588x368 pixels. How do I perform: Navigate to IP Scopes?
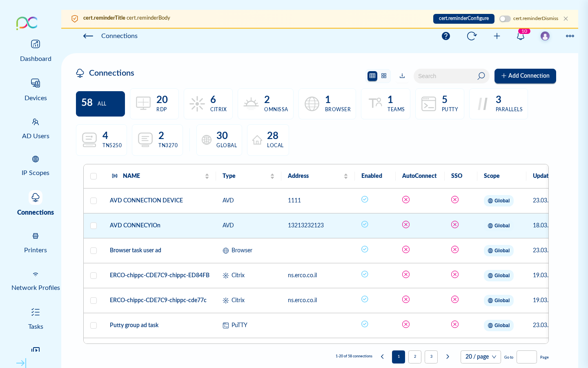pos(36,166)
